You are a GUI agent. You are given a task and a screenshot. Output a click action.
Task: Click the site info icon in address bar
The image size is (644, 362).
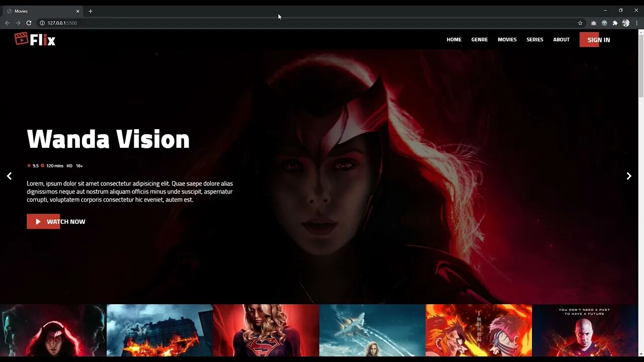42,23
